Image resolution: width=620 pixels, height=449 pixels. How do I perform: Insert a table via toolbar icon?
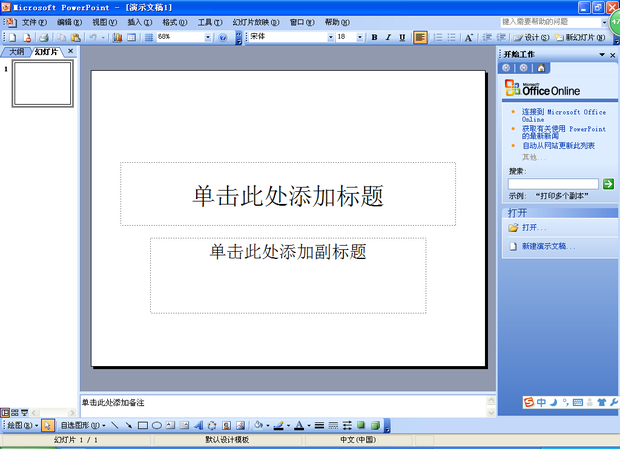coord(131,38)
